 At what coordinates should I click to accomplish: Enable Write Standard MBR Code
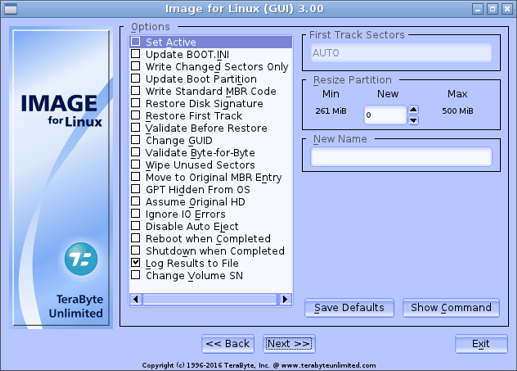(135, 91)
